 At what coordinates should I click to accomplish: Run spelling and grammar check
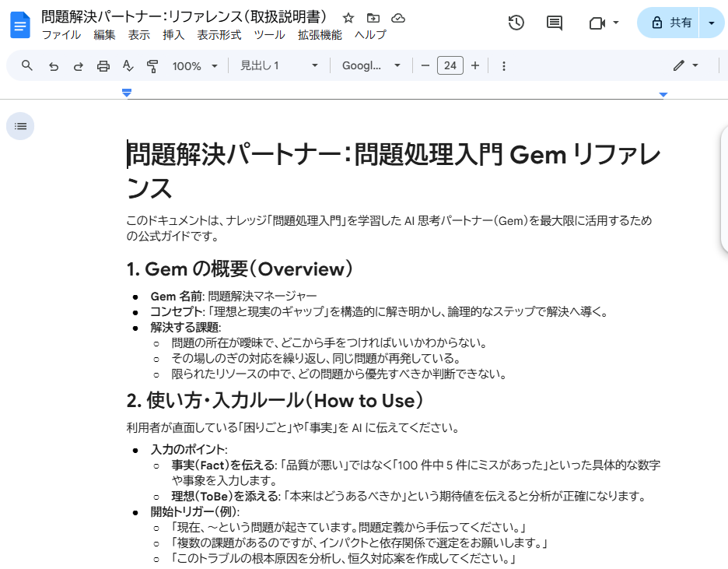[128, 66]
